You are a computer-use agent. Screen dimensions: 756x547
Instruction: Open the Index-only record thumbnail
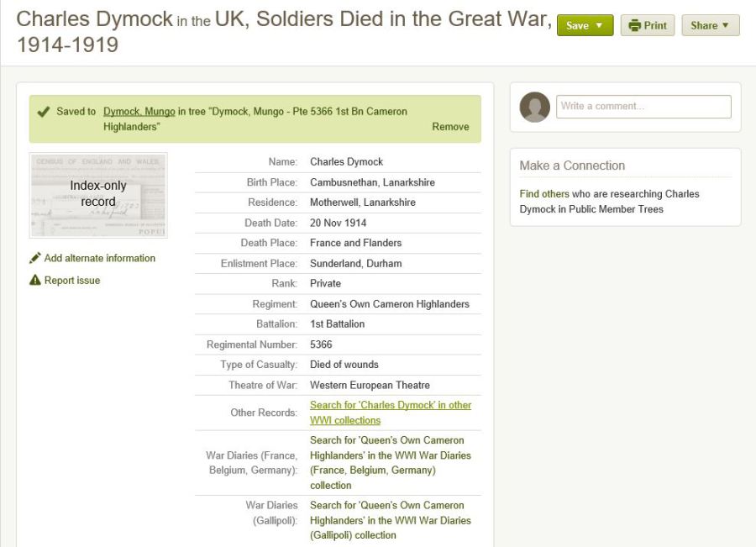click(x=98, y=194)
